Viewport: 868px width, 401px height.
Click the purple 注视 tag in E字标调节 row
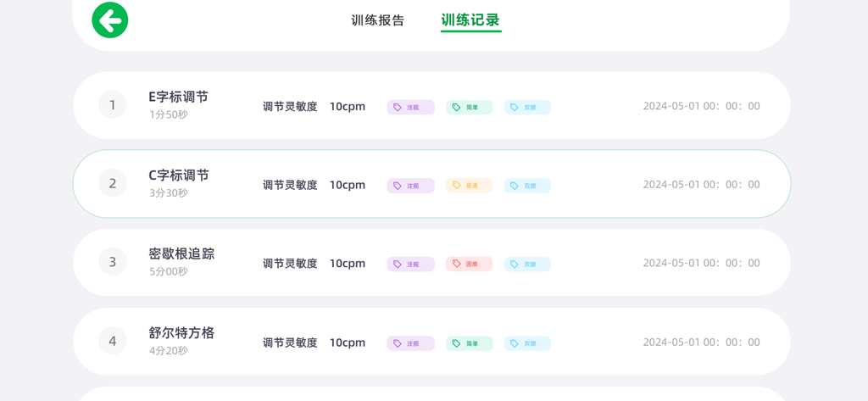click(x=411, y=108)
